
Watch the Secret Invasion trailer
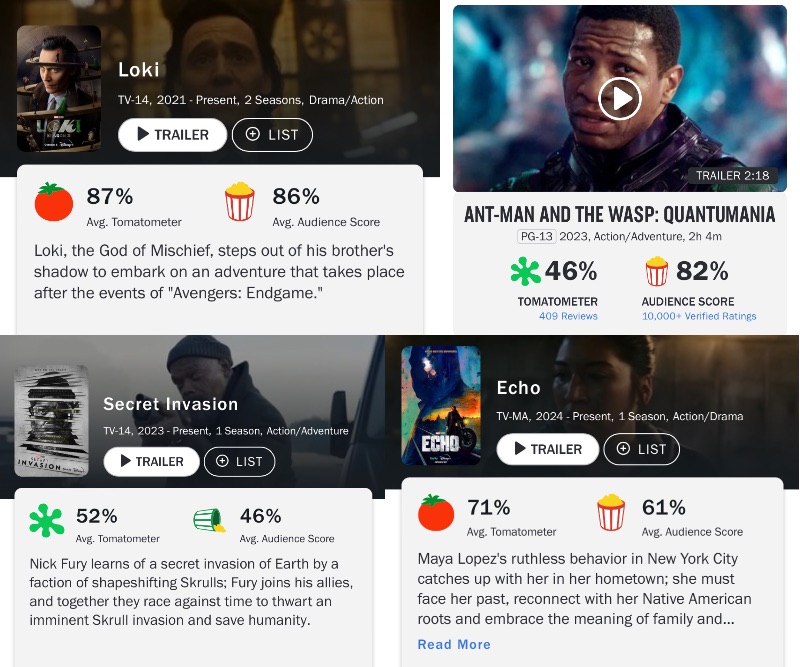click(151, 461)
